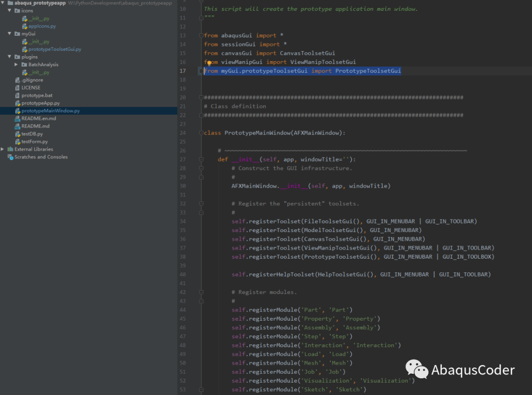This screenshot has width=532, height=395.
Task: Select __init__.py under the plugins folder
Action: 39,72
